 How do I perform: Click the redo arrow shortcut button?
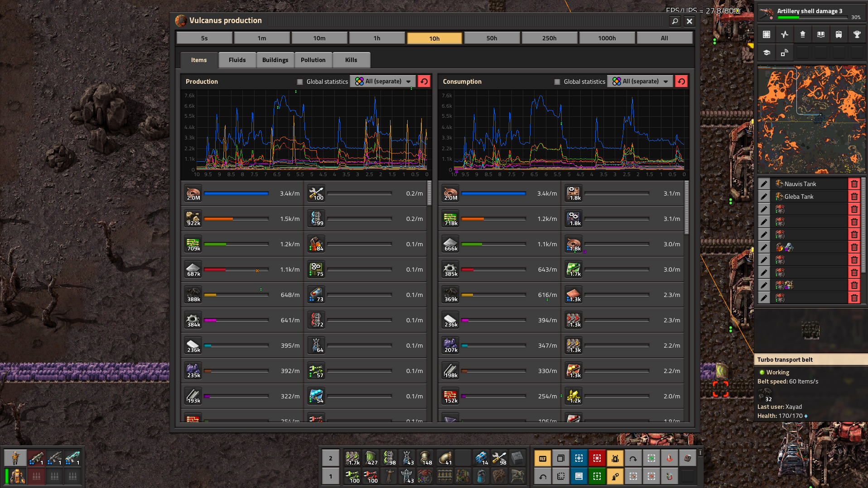(633, 458)
